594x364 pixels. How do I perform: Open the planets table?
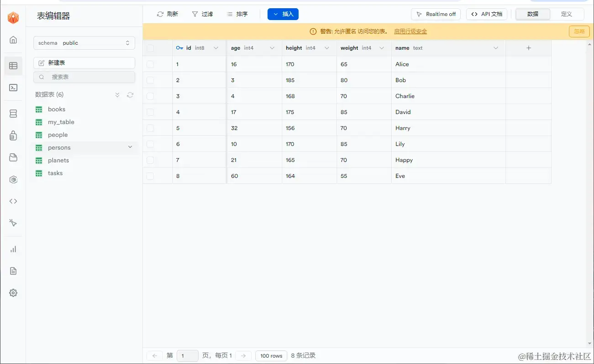(58, 160)
